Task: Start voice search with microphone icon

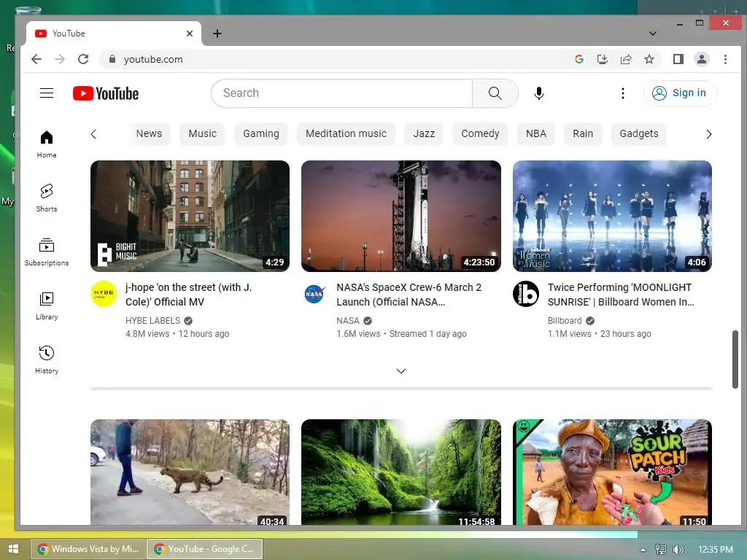Action: pyautogui.click(x=539, y=93)
